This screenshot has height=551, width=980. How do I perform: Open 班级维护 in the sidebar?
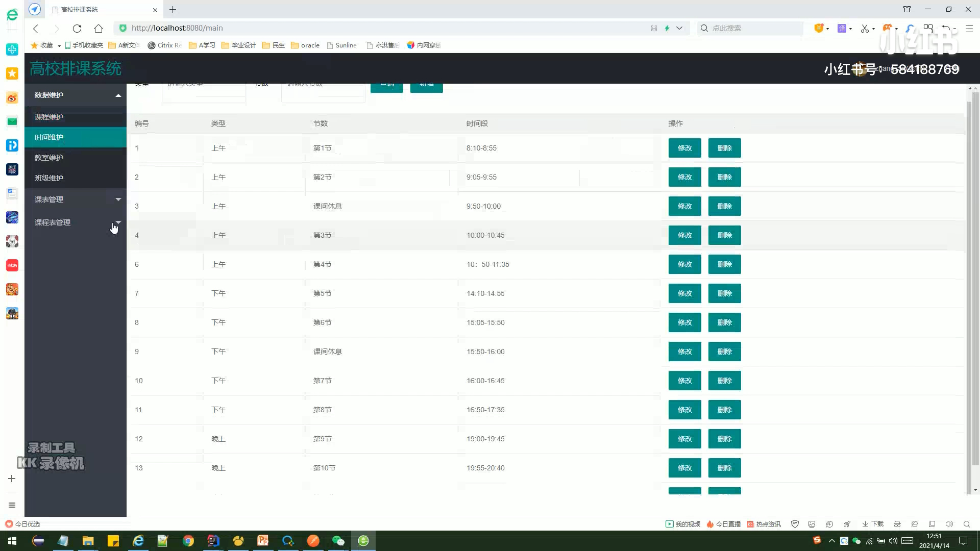76,178
